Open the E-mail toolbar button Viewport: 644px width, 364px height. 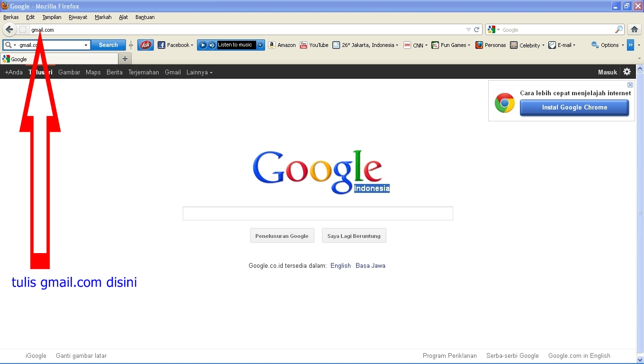[x=562, y=45]
